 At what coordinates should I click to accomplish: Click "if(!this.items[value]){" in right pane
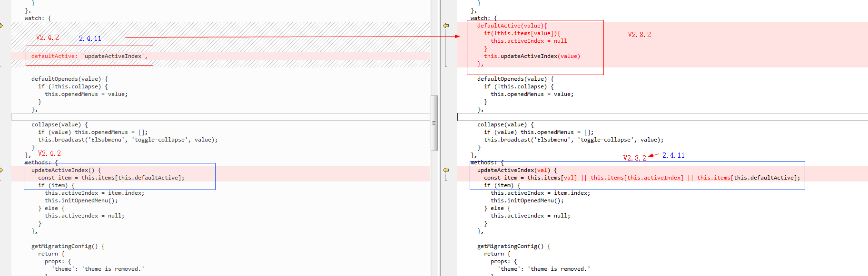(x=522, y=33)
